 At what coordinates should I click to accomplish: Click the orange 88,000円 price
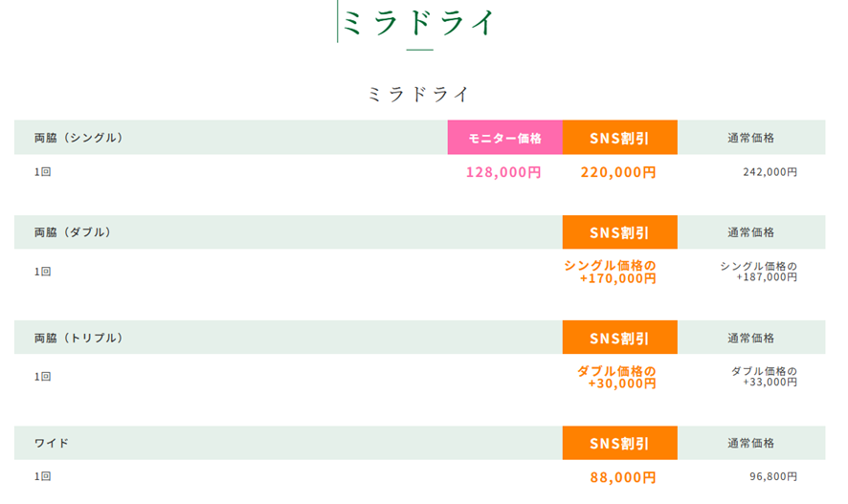coord(622,476)
